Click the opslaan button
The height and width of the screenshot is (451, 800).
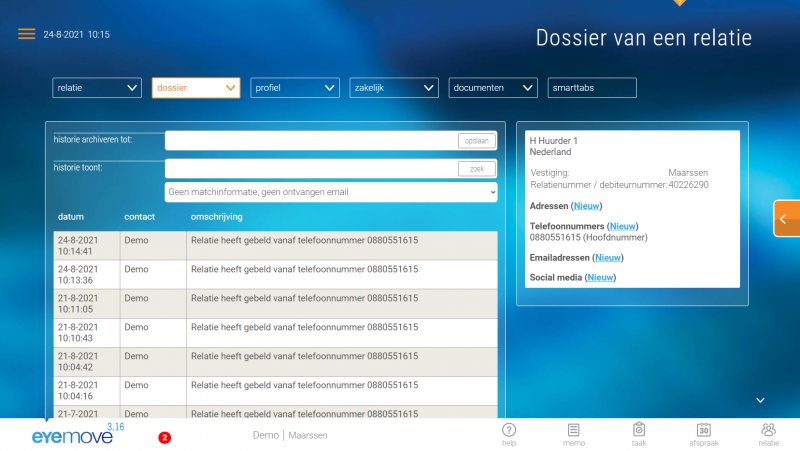pos(477,141)
